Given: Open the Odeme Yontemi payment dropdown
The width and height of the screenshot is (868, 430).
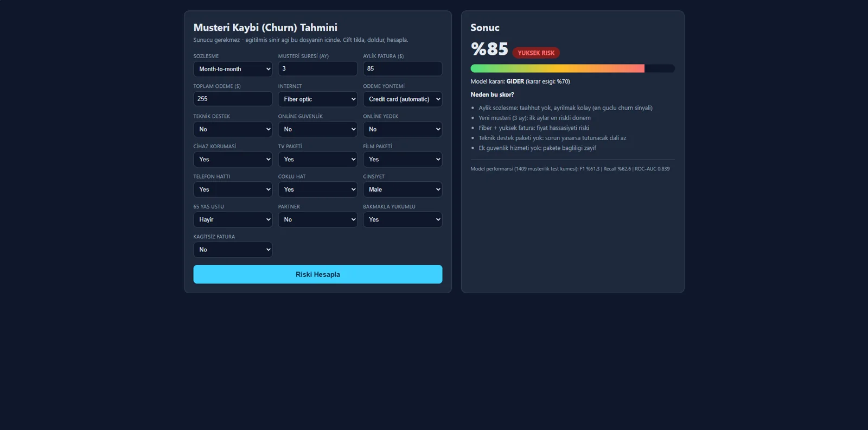Looking at the screenshot, I should pos(403,99).
